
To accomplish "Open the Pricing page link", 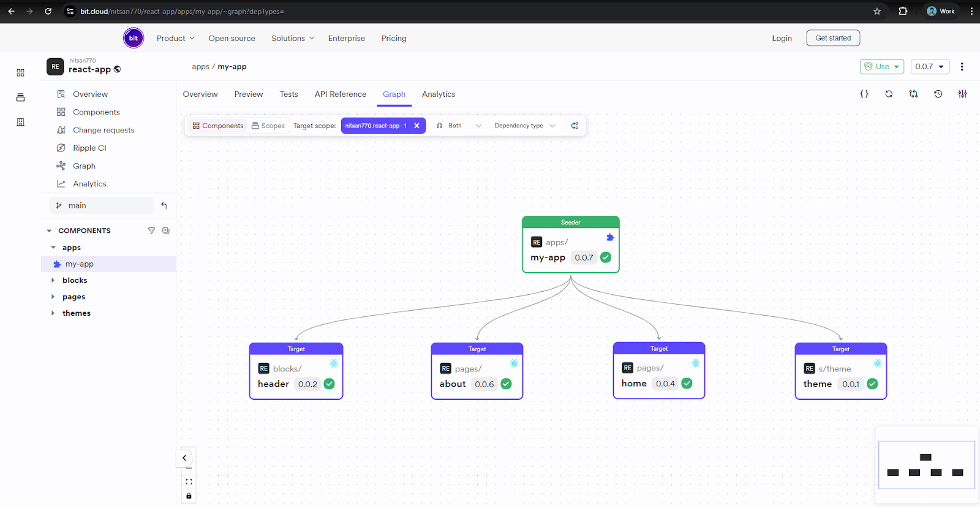I will coord(394,38).
